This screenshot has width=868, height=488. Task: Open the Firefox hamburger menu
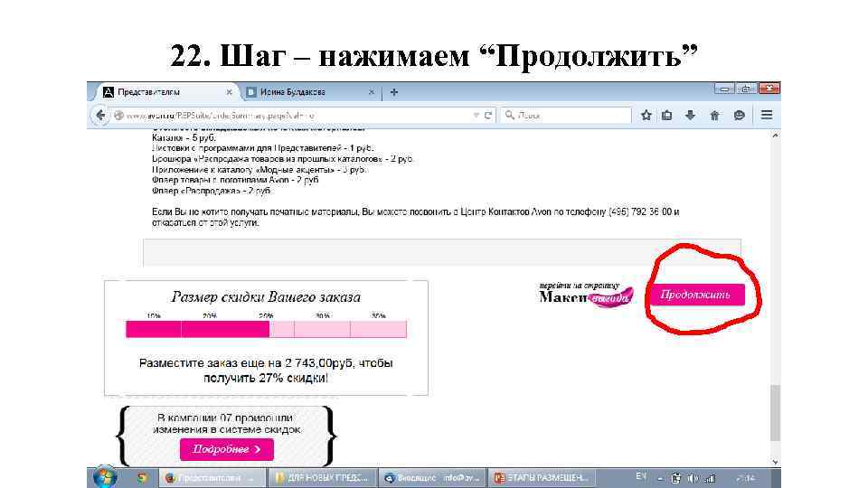(767, 115)
